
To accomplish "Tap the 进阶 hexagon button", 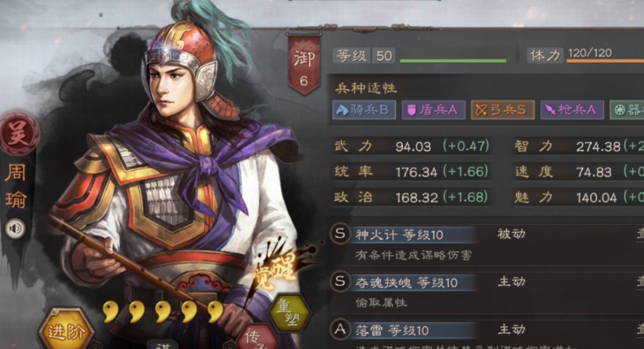I will point(66,330).
